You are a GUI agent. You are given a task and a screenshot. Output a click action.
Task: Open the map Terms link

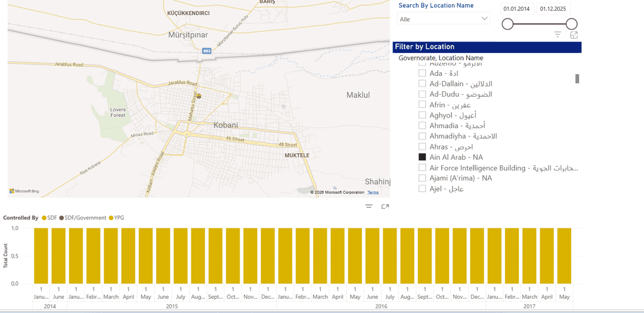pyautogui.click(x=373, y=193)
